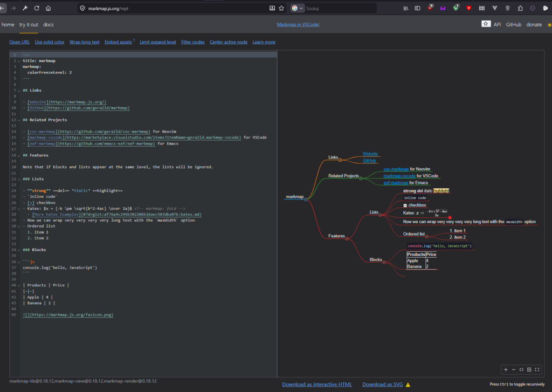Fold the '## Links' section at line 7
This screenshot has width=552, height=392.
click(x=18, y=91)
